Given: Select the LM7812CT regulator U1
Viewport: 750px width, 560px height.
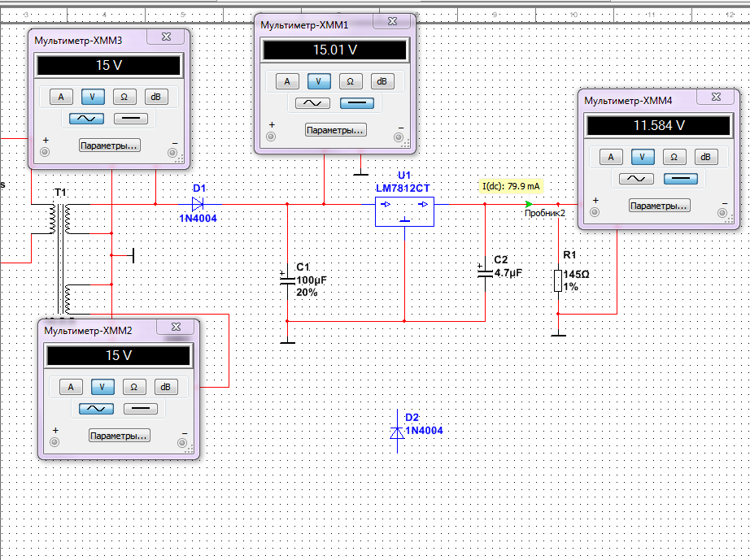Looking at the screenshot, I should (404, 210).
